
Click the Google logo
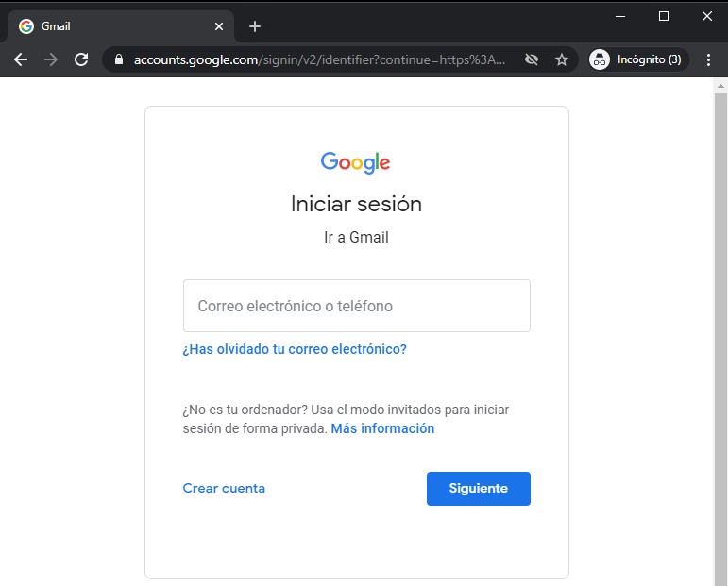(355, 162)
